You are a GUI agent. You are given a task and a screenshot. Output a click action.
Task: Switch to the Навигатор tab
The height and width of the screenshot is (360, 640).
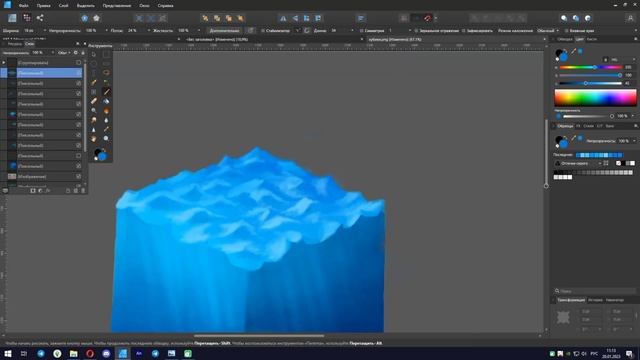tap(615, 300)
